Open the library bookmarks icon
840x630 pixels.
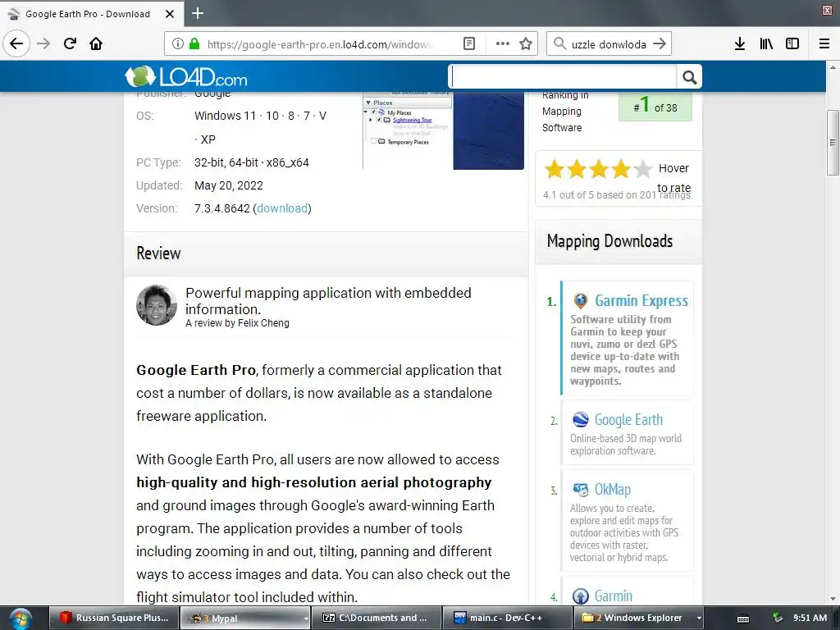(x=766, y=44)
